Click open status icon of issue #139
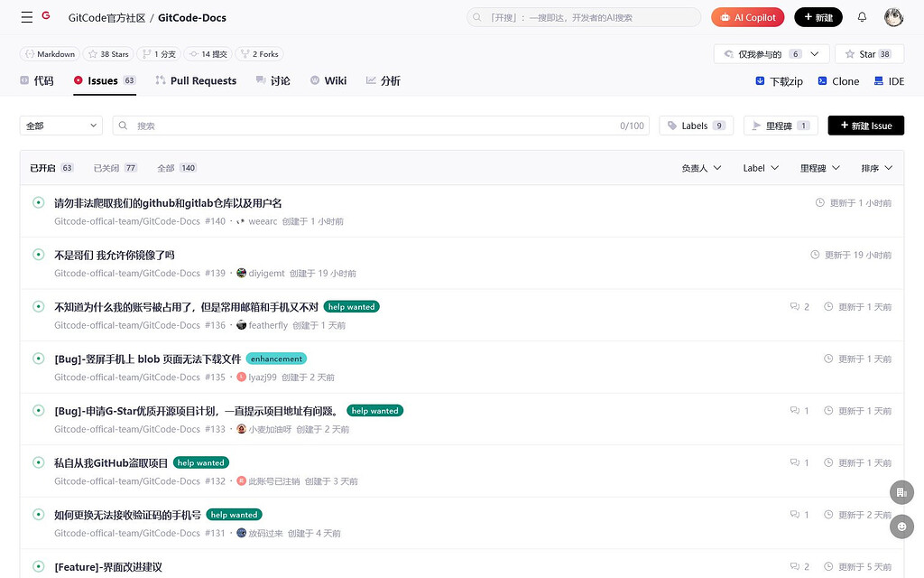Viewport: 924px width, 578px height. (x=38, y=255)
